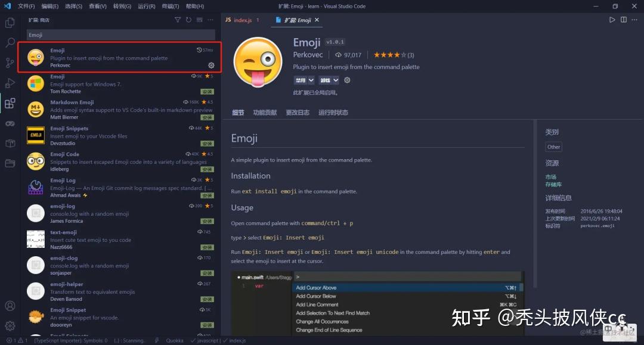The width and height of the screenshot is (644, 345).
Task: Click the 卸载 uninstall button
Action: tap(325, 80)
